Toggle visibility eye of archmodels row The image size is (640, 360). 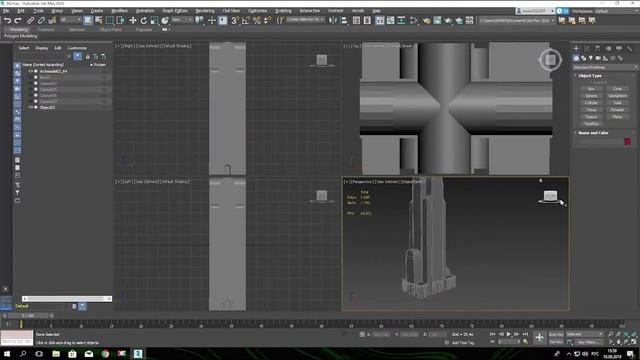pyautogui.click(x=30, y=71)
